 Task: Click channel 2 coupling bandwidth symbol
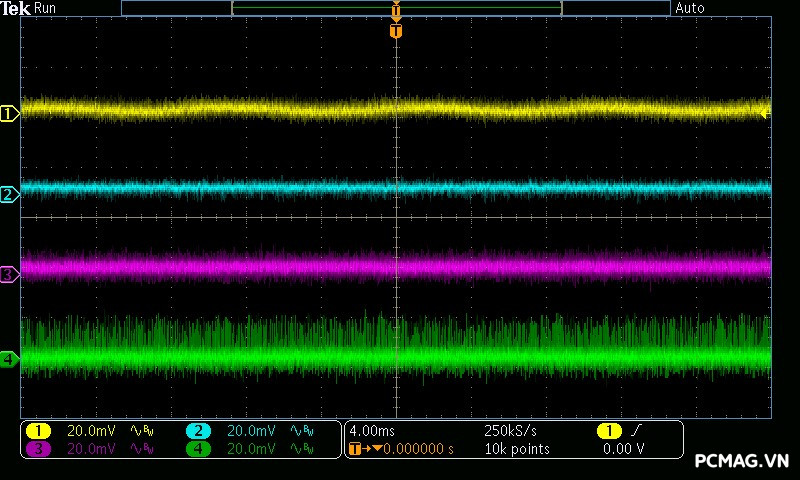pyautogui.click(x=301, y=431)
